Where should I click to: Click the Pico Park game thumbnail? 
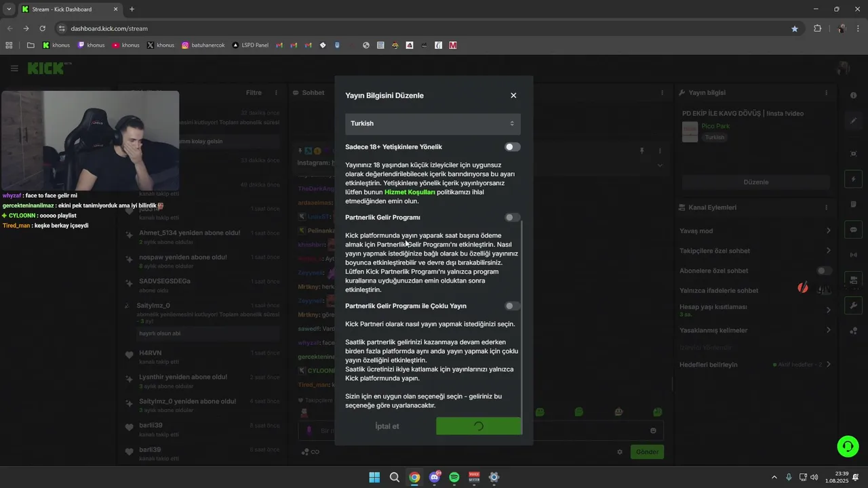(x=690, y=131)
